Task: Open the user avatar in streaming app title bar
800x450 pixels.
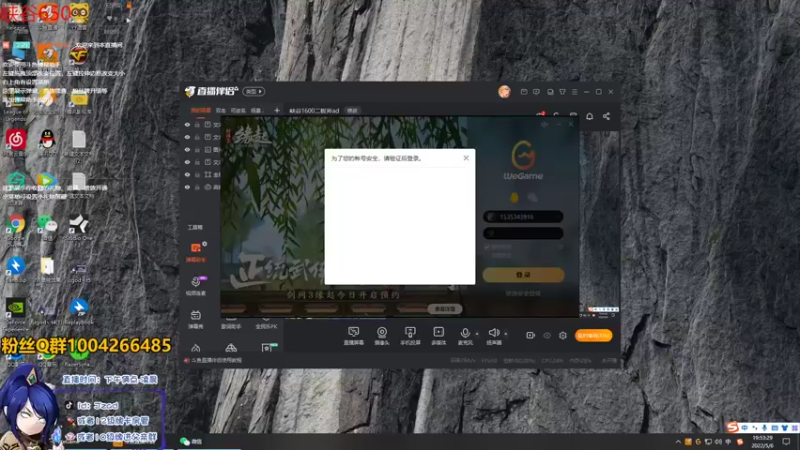Action: coord(504,91)
